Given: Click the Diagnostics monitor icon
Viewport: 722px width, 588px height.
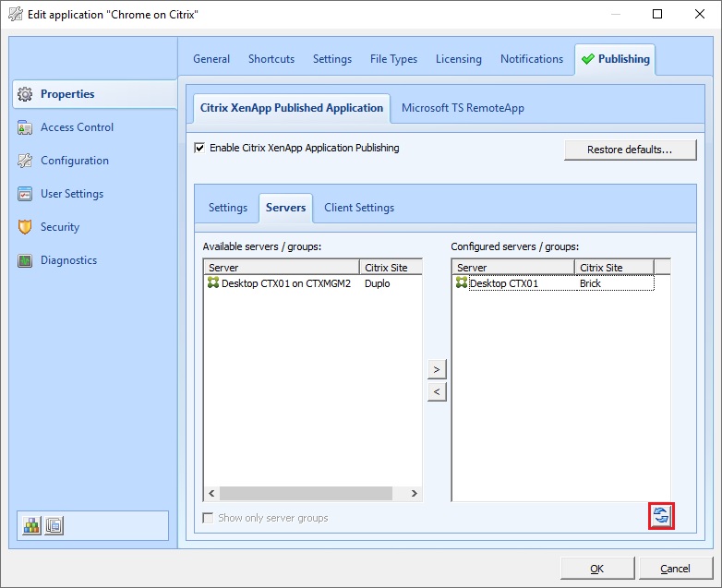Looking at the screenshot, I should pos(25,260).
